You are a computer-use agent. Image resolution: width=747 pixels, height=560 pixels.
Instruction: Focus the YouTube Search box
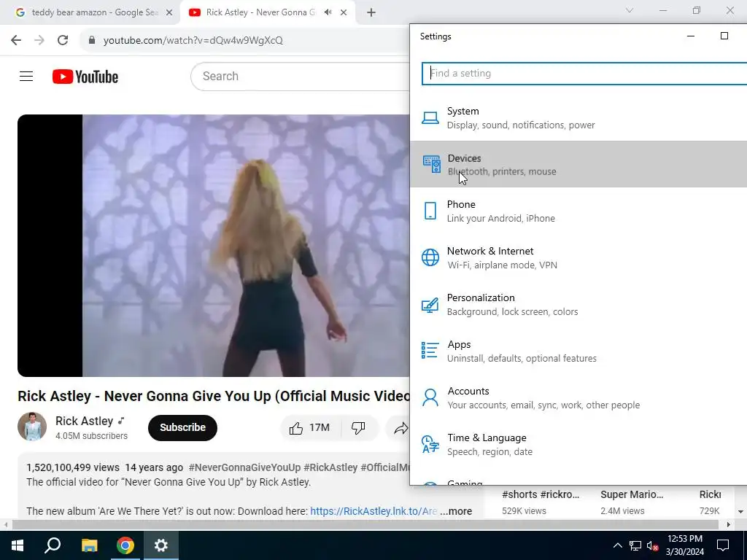(x=300, y=76)
